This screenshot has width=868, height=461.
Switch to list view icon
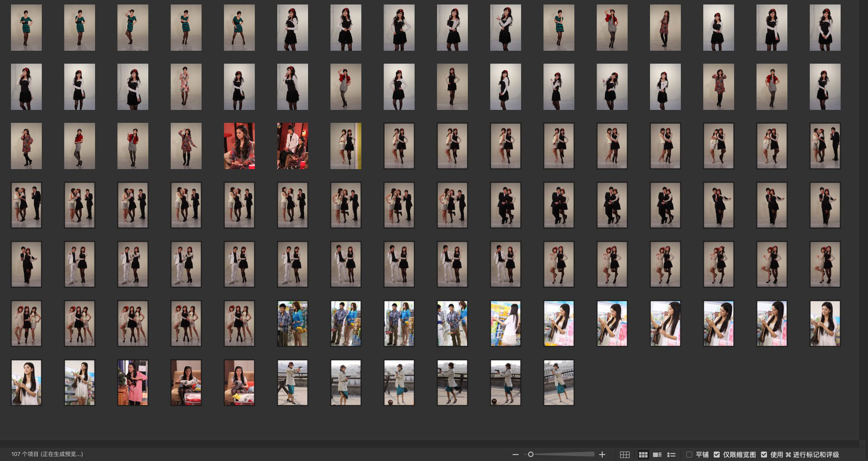coord(671,455)
